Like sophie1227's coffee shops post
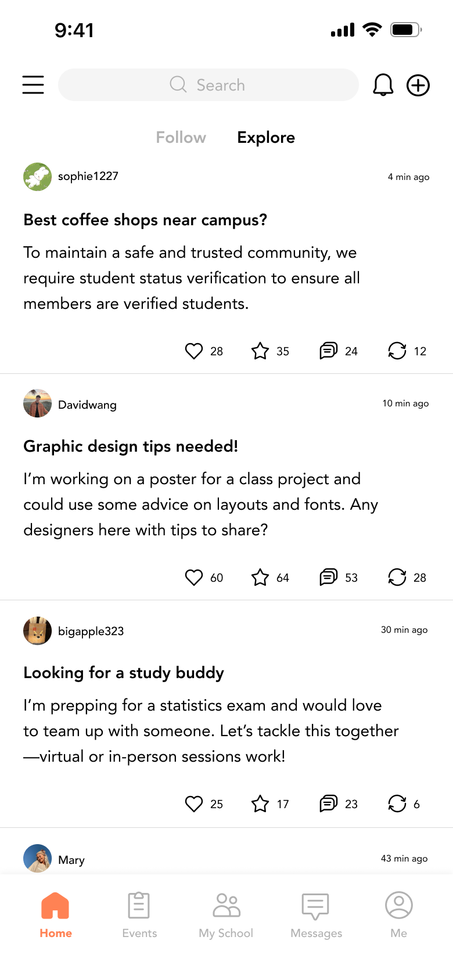 point(194,351)
